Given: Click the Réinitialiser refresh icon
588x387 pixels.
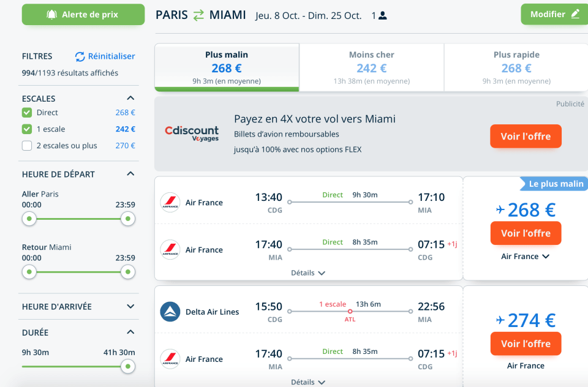Looking at the screenshot, I should (x=80, y=56).
